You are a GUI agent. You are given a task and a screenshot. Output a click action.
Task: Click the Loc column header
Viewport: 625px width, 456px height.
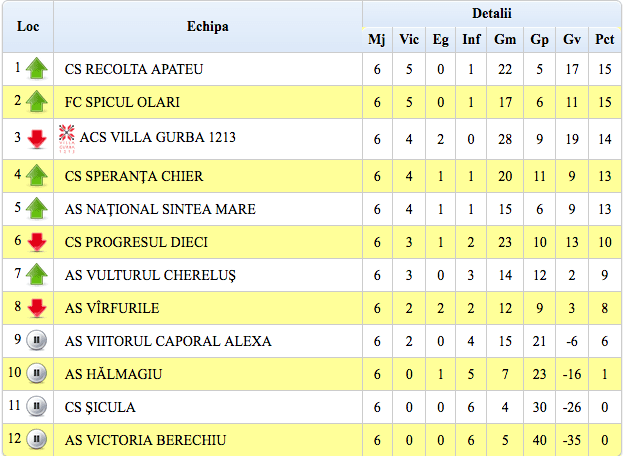pos(28,27)
